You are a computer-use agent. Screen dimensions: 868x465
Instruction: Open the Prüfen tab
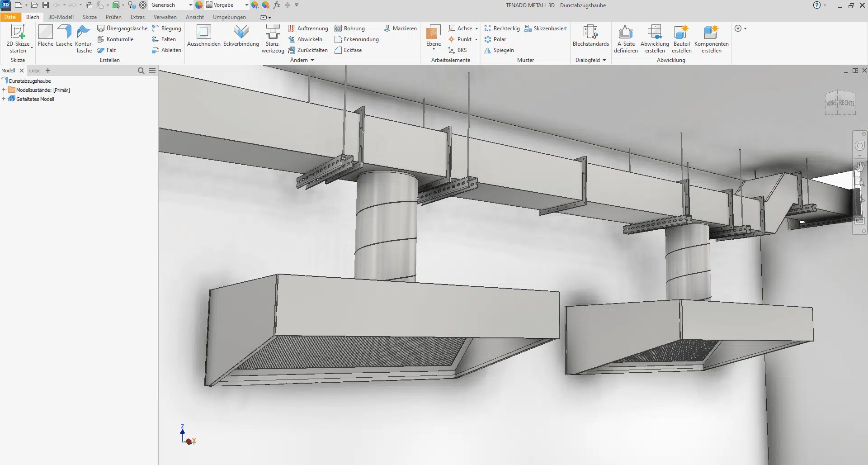113,17
